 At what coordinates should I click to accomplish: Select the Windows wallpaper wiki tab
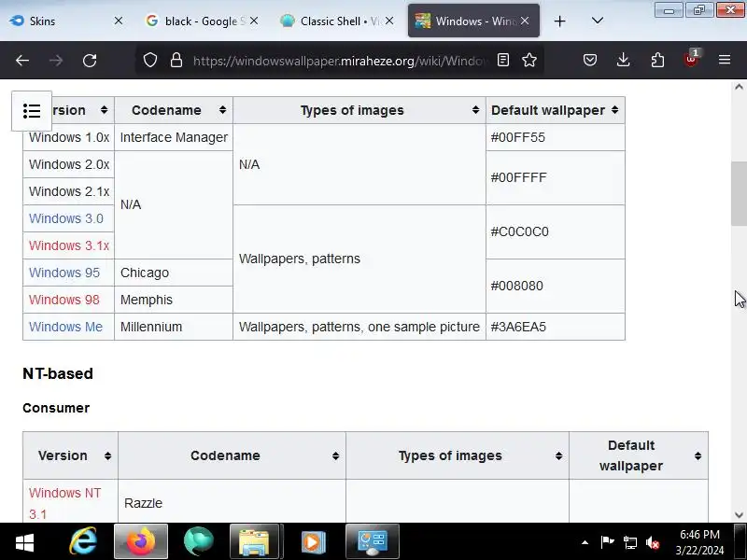coord(473,21)
